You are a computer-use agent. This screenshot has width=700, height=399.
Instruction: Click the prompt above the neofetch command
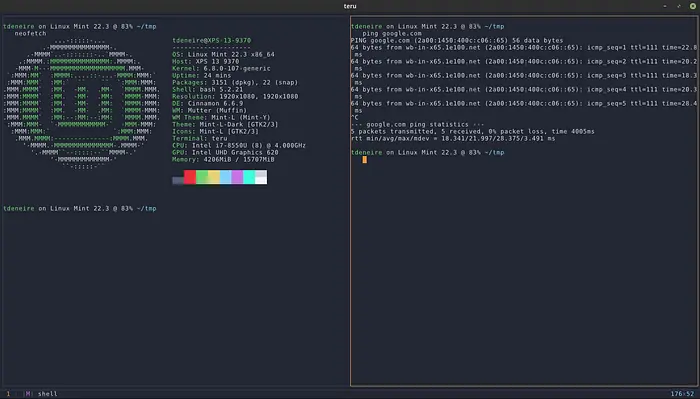tap(80, 26)
